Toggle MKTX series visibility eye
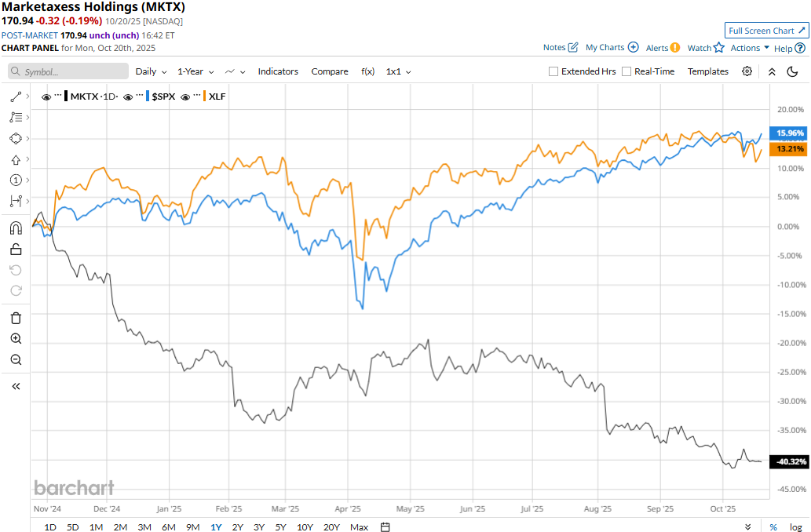 pyautogui.click(x=46, y=97)
